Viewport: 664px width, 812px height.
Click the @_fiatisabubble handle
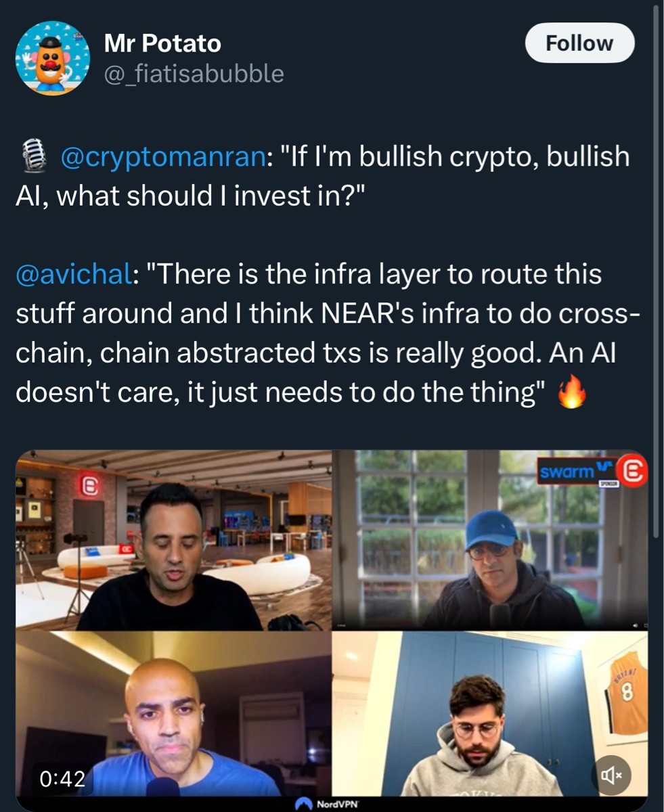194,73
